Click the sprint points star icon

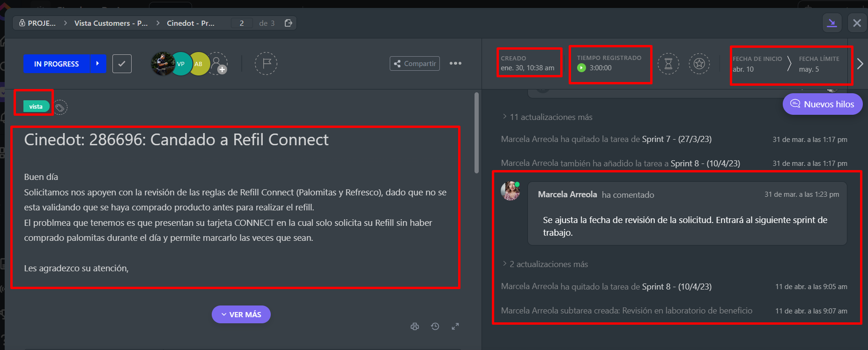(699, 63)
